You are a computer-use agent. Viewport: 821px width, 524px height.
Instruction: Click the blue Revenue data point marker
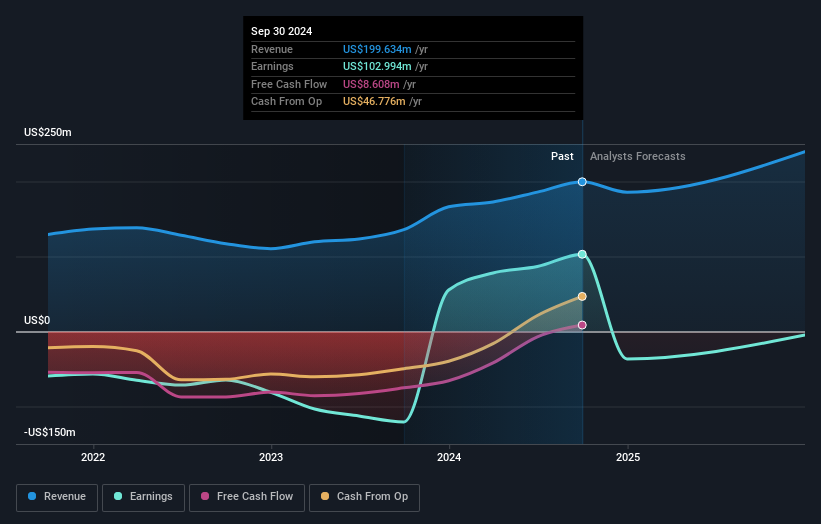pyautogui.click(x=582, y=182)
